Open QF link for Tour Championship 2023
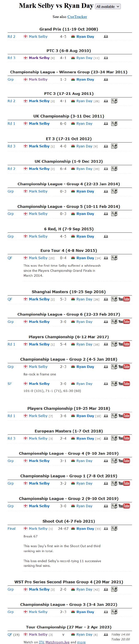 click(x=10, y=634)
